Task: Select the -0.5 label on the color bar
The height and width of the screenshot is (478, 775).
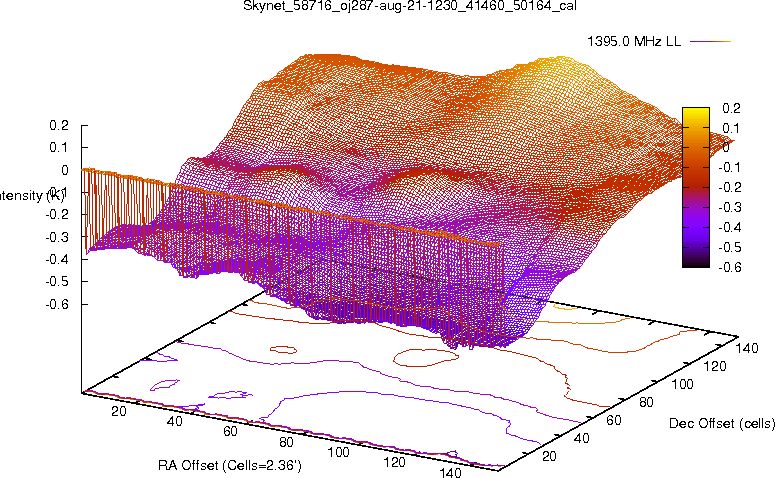Action: [730, 247]
